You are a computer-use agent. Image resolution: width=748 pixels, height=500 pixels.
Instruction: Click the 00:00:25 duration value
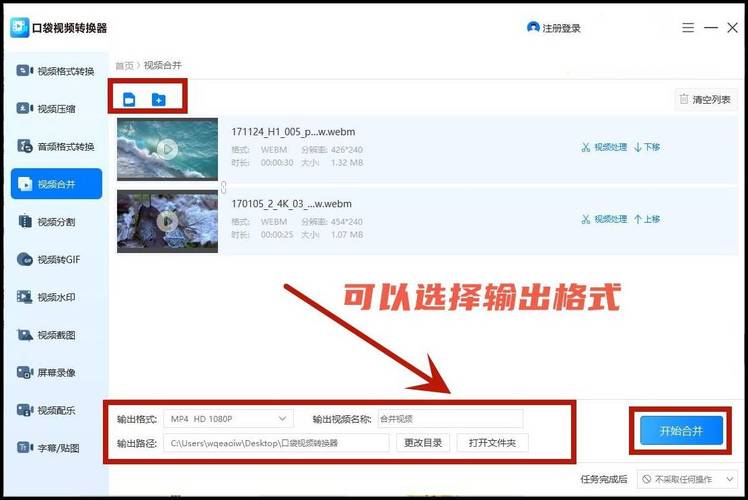(x=277, y=235)
